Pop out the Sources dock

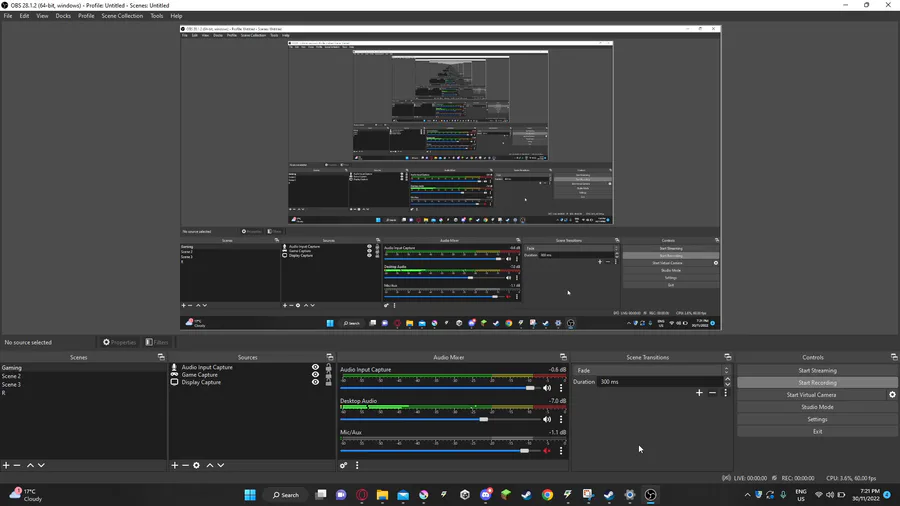tap(329, 357)
